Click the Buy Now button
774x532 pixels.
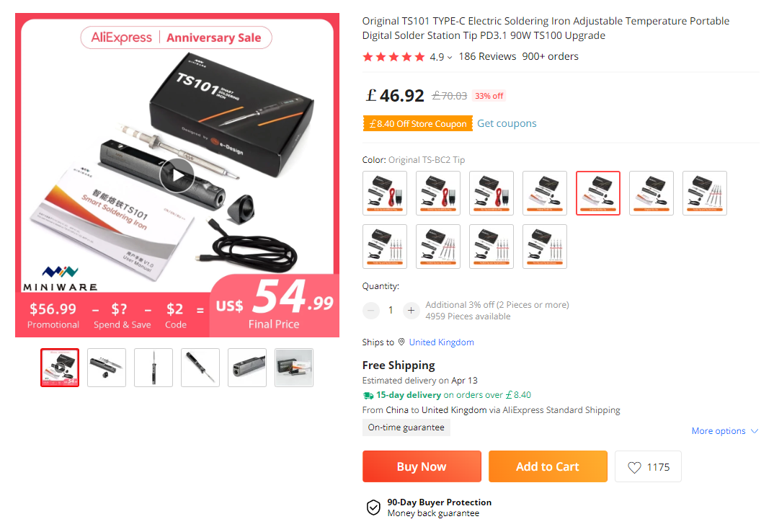[422, 466]
